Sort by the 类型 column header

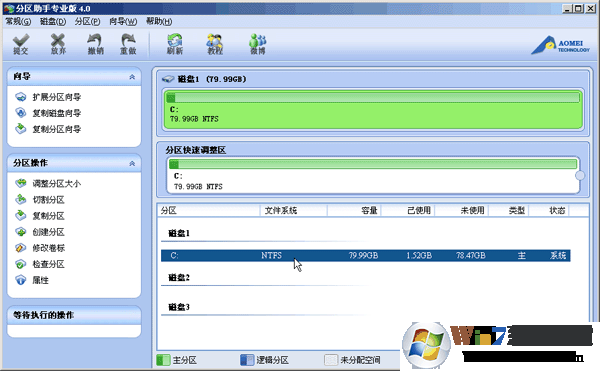tap(509, 210)
